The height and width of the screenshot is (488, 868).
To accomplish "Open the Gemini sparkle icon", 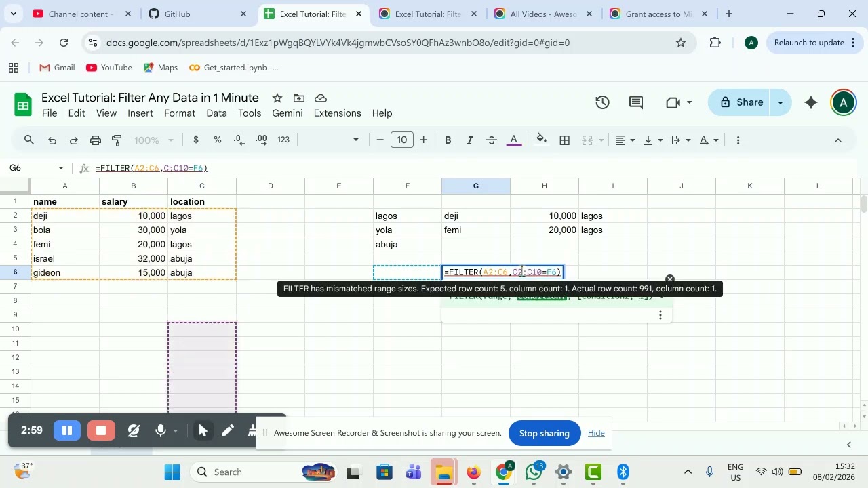I will [x=811, y=102].
